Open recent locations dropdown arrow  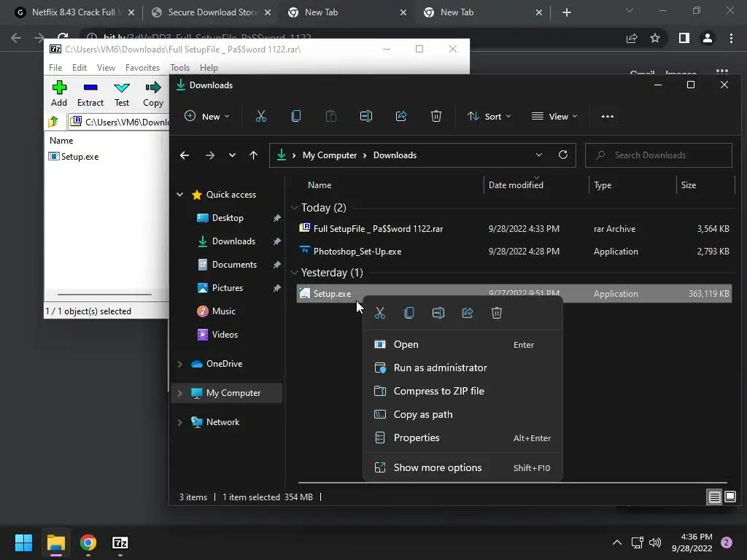(x=232, y=155)
